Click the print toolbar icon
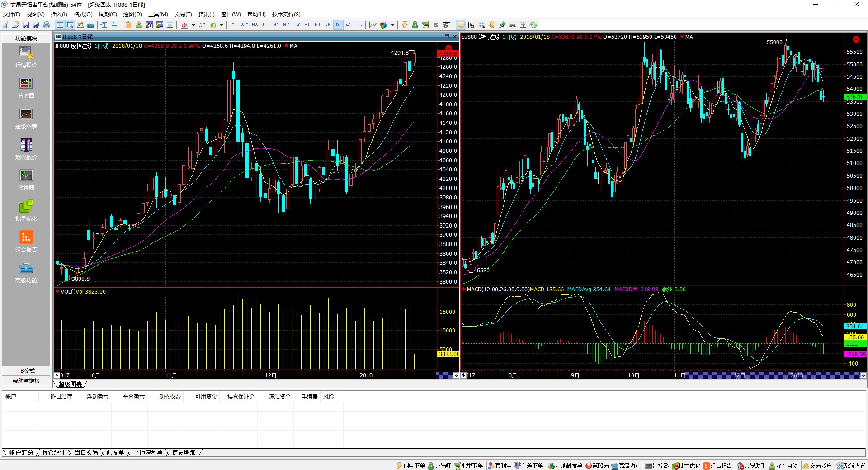Image resolution: width=868 pixels, height=470 pixels. click(47, 25)
